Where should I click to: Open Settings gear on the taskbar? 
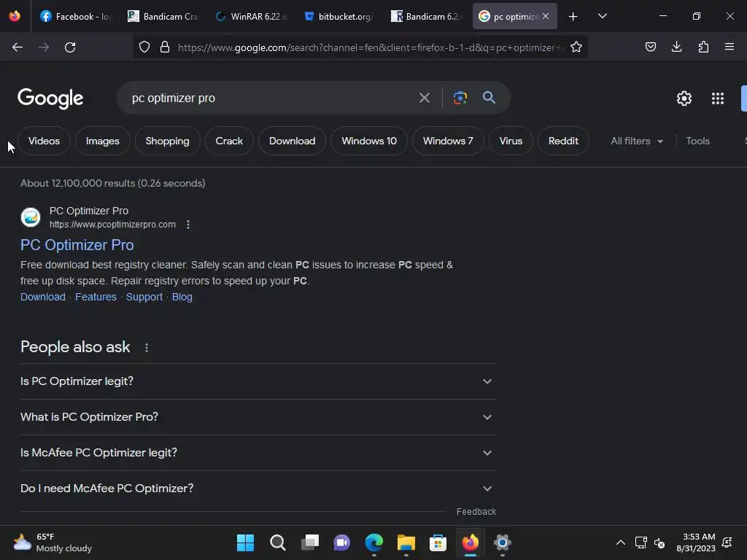[502, 542]
